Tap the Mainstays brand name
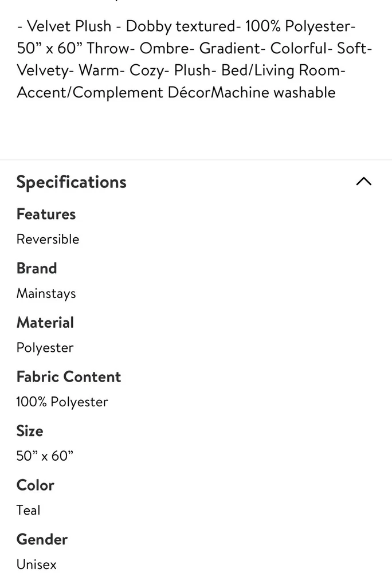392x573 pixels. click(x=46, y=293)
